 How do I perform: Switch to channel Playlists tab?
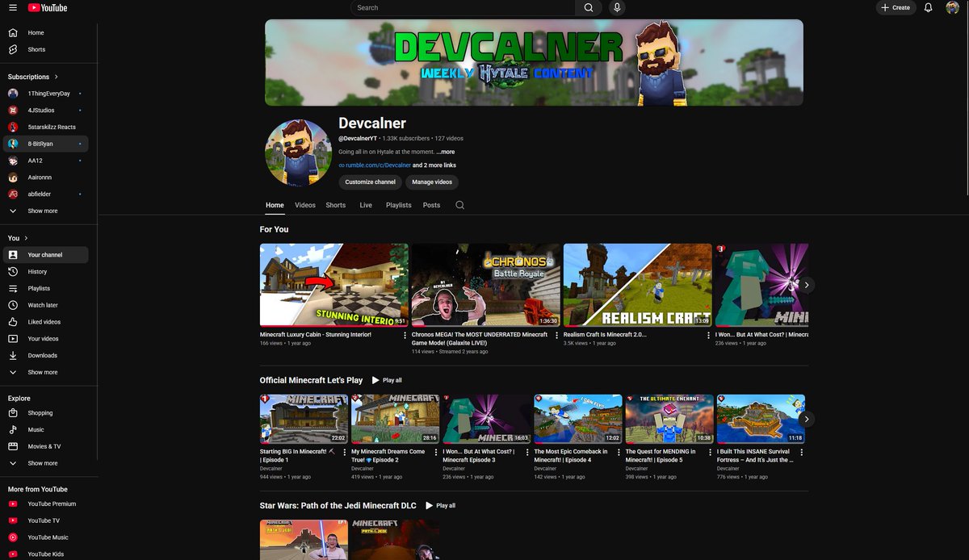(399, 205)
